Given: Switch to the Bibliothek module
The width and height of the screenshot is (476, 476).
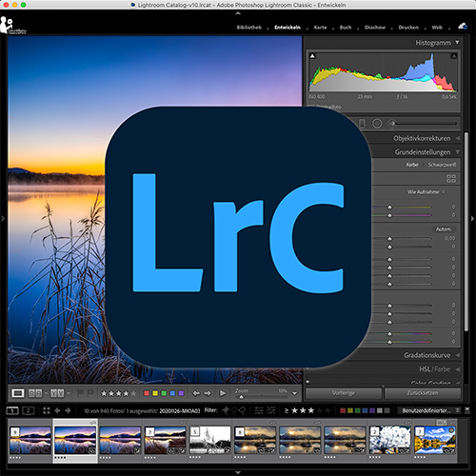Looking at the screenshot, I should tap(249, 28).
